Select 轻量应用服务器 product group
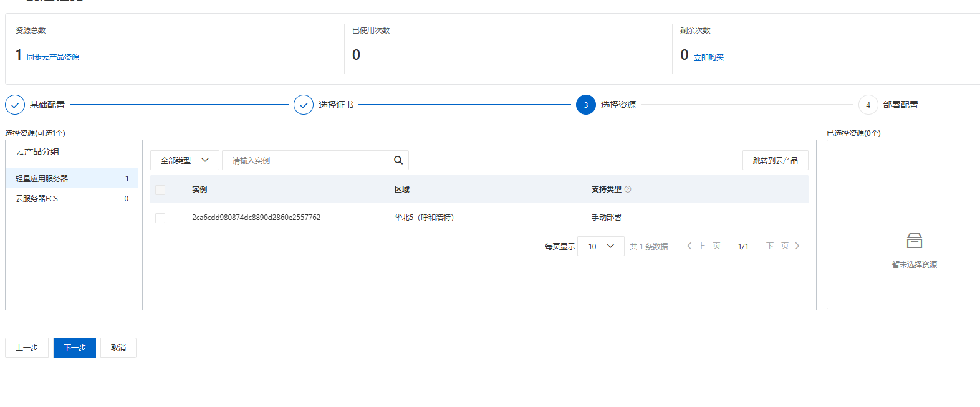Viewport: 980px width, 407px height. coord(72,178)
